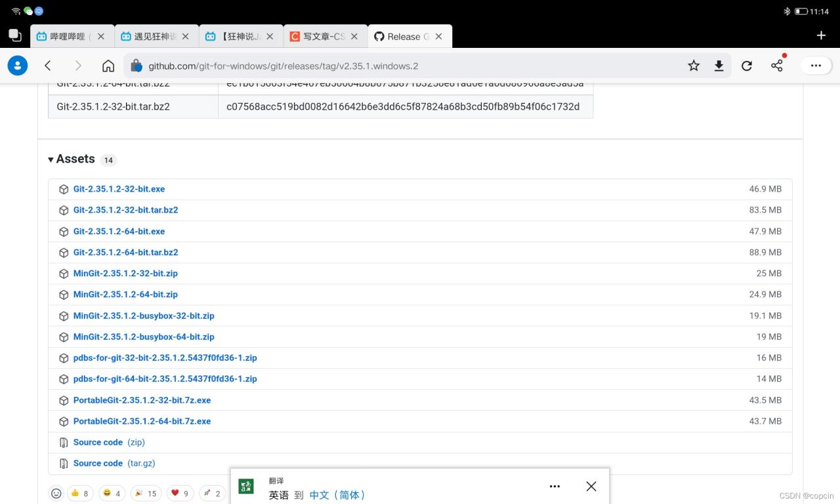840x504 pixels.
Task: Open translate popup more options
Action: pyautogui.click(x=555, y=486)
